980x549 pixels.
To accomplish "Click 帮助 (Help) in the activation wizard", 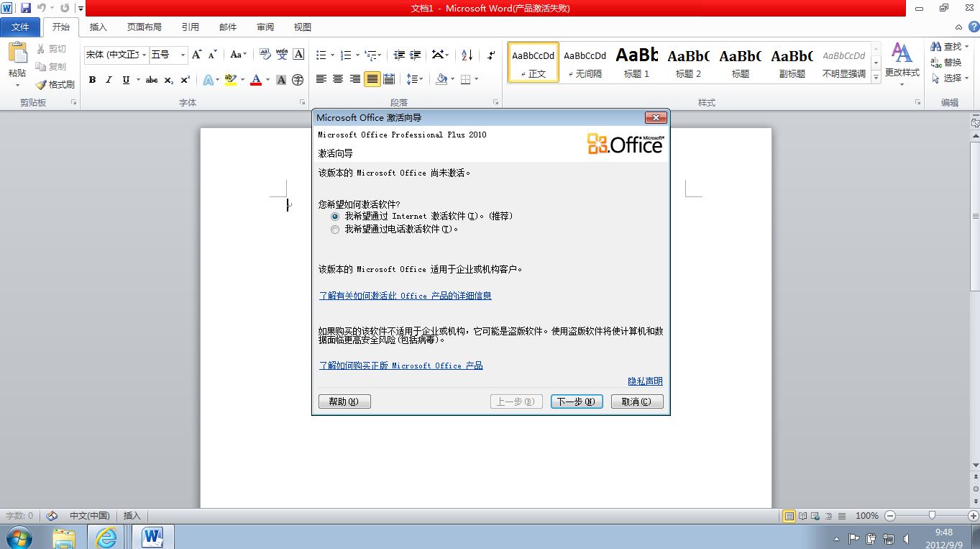I will pos(344,401).
